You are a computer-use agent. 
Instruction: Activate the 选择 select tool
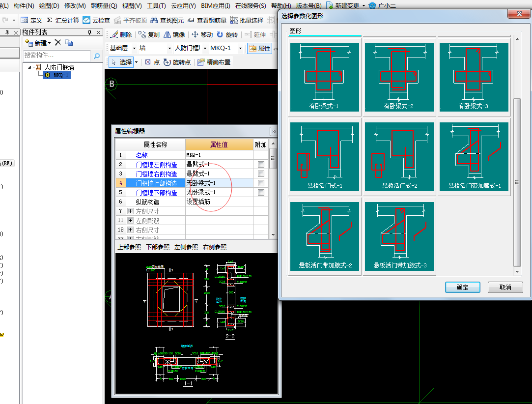[121, 62]
